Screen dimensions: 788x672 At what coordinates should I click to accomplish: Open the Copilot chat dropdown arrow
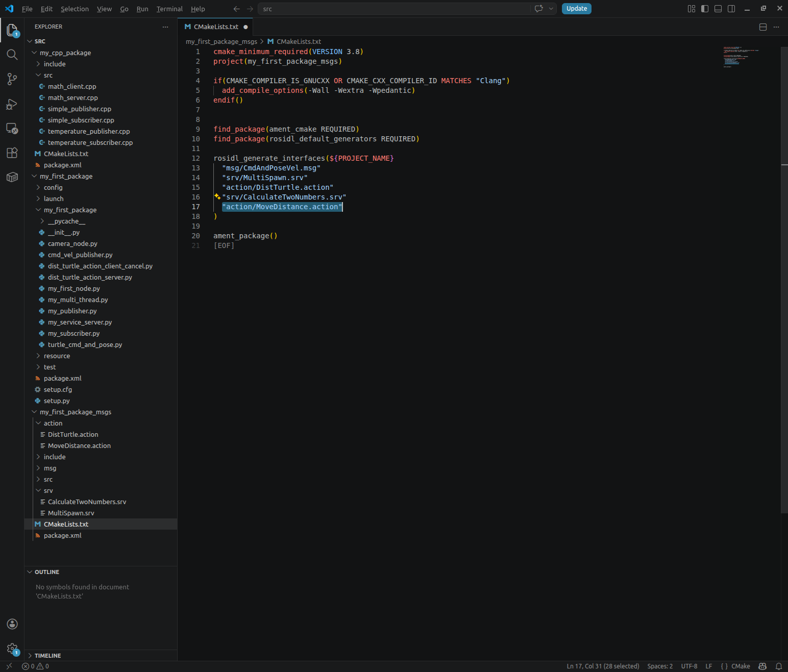click(551, 9)
